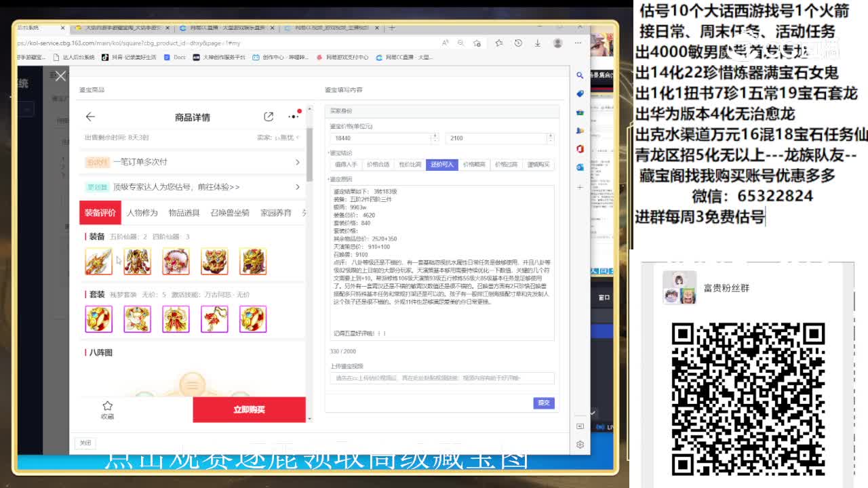Select the third equipment necklace icon
The width and height of the screenshot is (868, 488).
[x=176, y=261]
